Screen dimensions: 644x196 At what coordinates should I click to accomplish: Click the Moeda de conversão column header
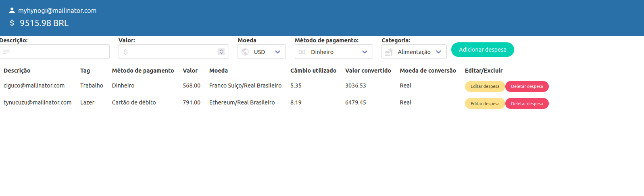click(428, 71)
